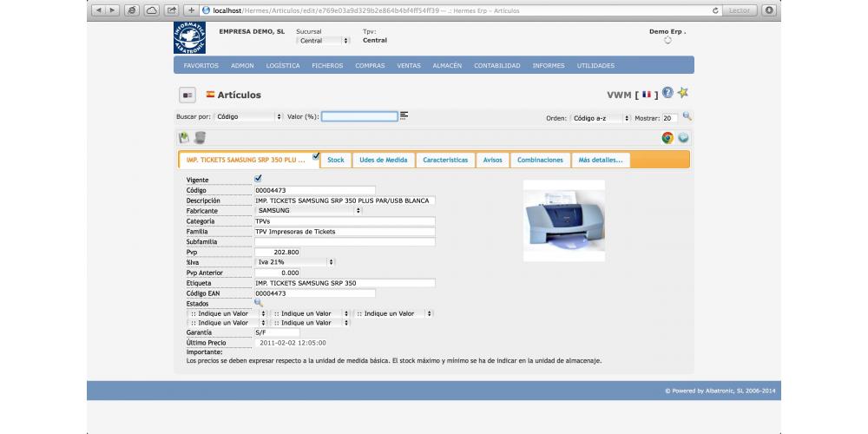The image size is (868, 434).
Task: Add page to favorites with the star icon
Action: point(683,93)
